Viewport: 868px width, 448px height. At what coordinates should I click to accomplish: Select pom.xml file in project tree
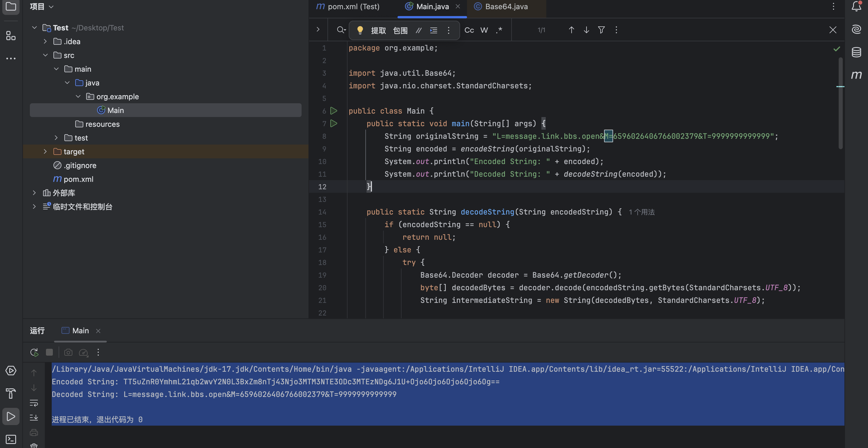78,179
